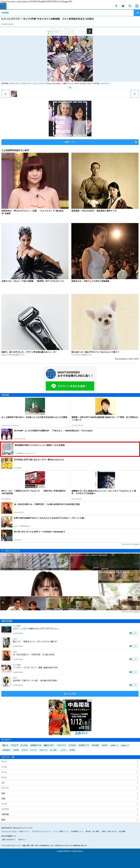Image resolution: width=140 pixels, height=868 pixels.
Task: Open the MFゴースト present article
Action: [35, 486]
